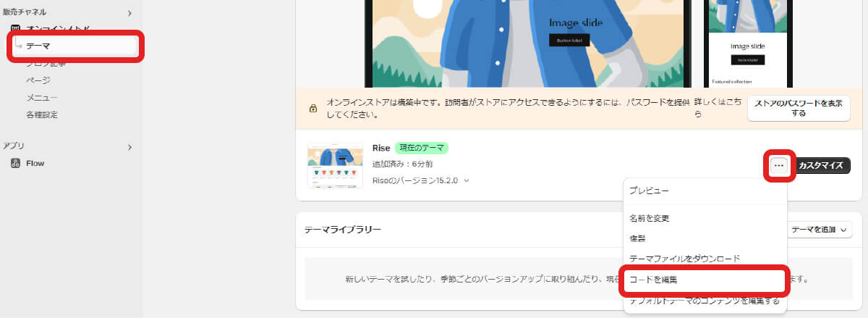Click the ストアのパスワードを表示する button

click(x=798, y=109)
